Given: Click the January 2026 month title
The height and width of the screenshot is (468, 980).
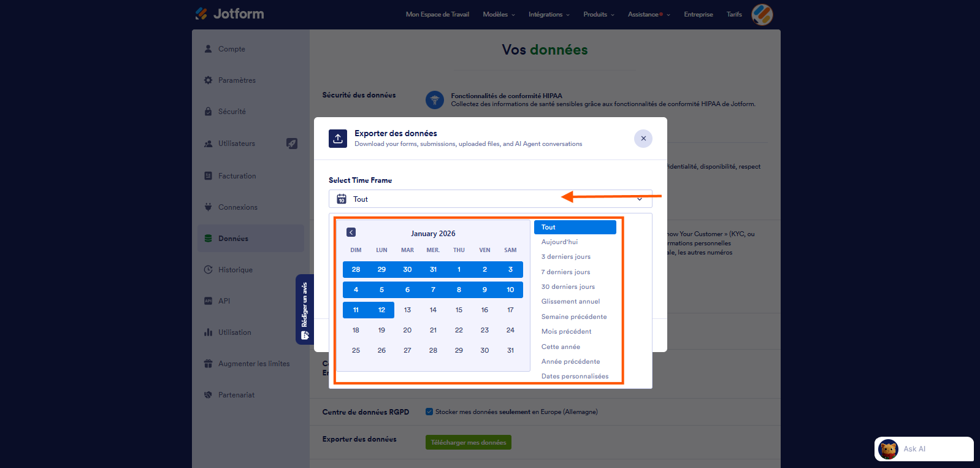Looking at the screenshot, I should point(433,233).
